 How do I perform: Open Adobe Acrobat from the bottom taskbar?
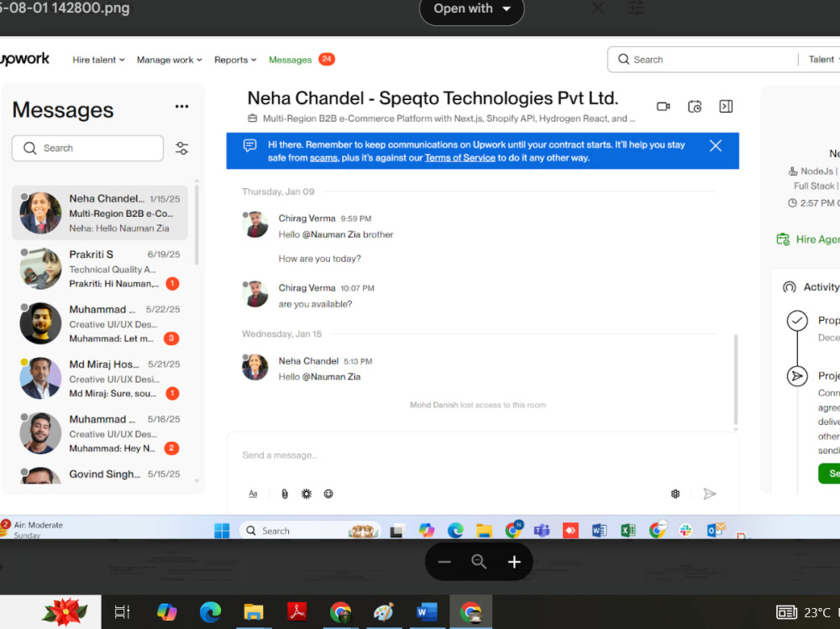(297, 611)
